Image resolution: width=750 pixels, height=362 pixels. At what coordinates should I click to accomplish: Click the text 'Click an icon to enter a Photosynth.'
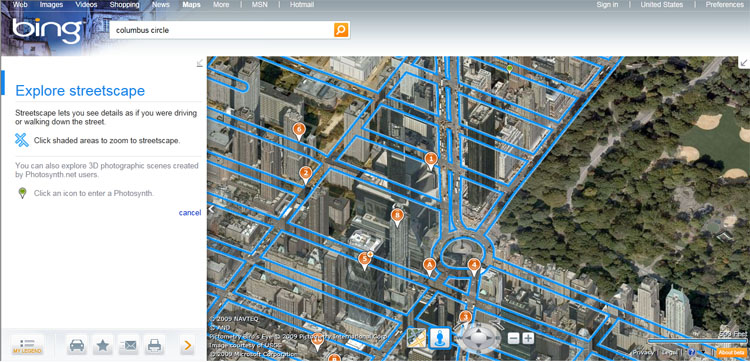coord(94,194)
